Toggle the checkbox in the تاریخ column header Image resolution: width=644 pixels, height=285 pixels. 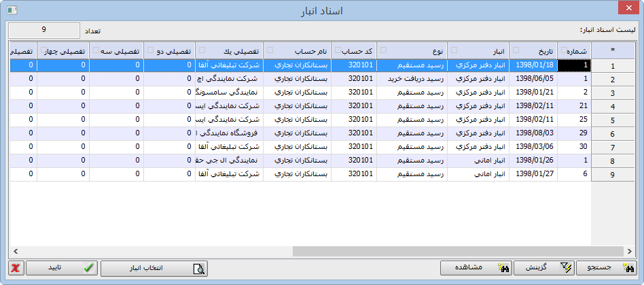(516, 50)
